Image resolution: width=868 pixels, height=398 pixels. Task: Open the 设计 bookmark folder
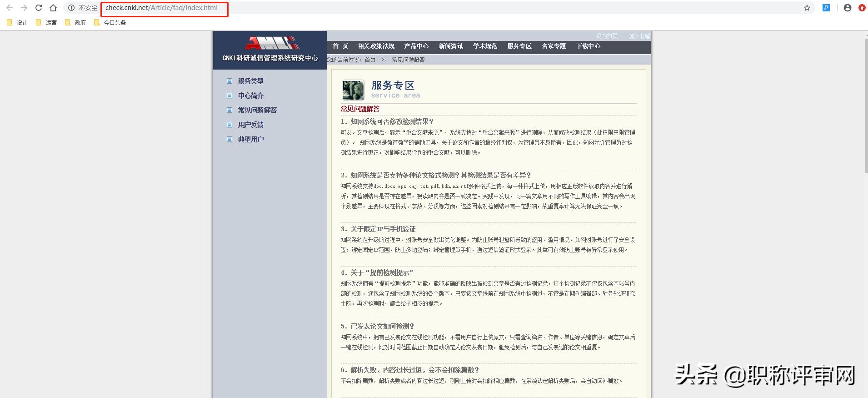[x=17, y=22]
